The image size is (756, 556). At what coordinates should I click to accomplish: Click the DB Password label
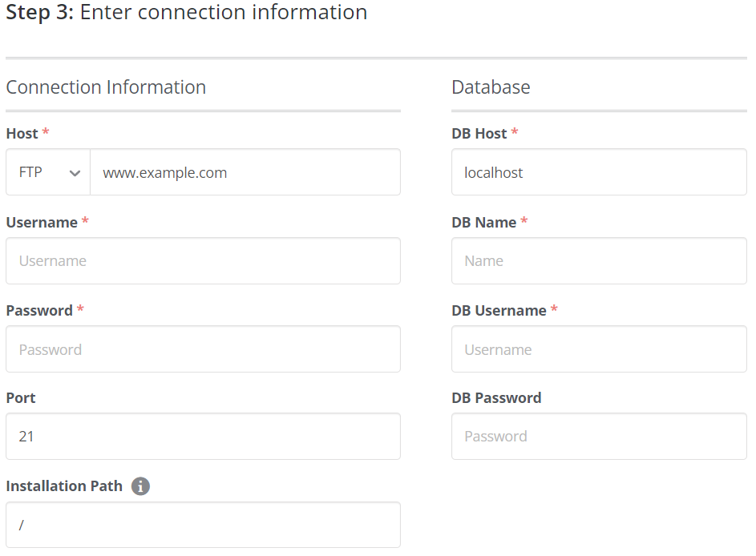tap(496, 398)
